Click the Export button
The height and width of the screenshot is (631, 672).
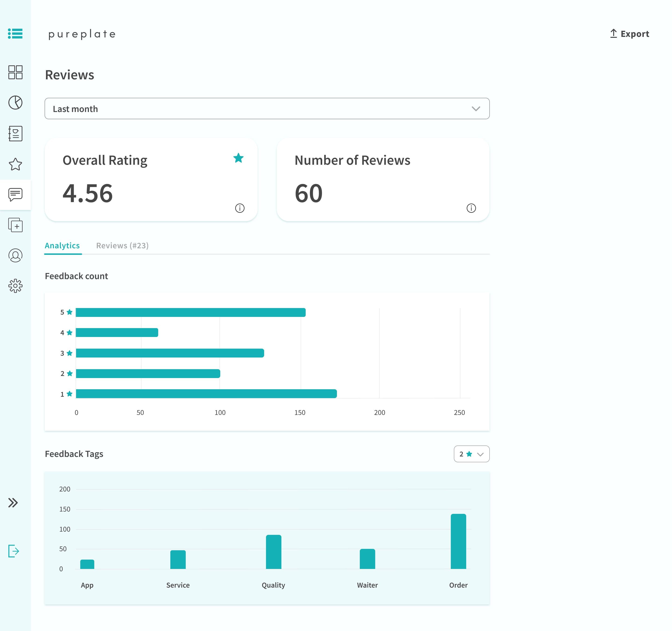[x=629, y=34]
